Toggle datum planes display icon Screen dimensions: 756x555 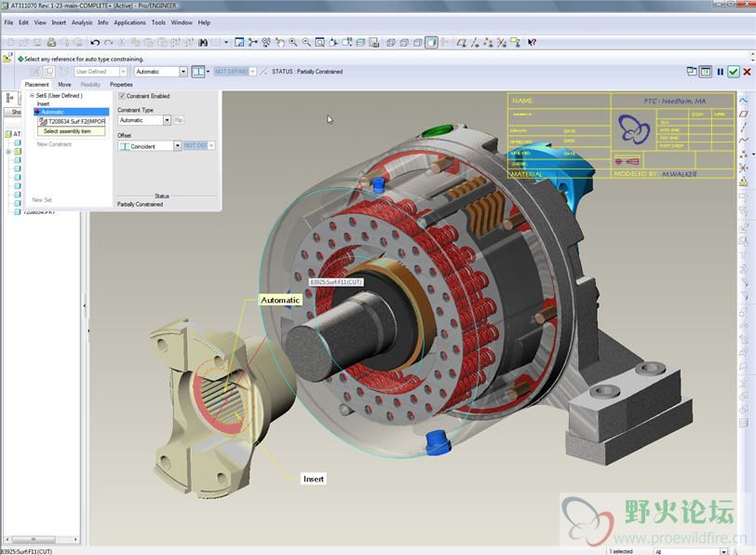click(x=462, y=43)
